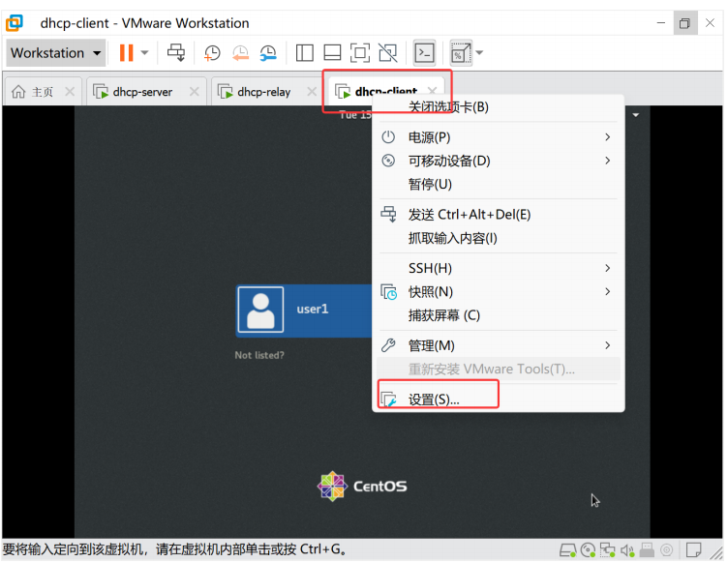
Task: Click hard disk status bar icon
Action: click(x=567, y=550)
